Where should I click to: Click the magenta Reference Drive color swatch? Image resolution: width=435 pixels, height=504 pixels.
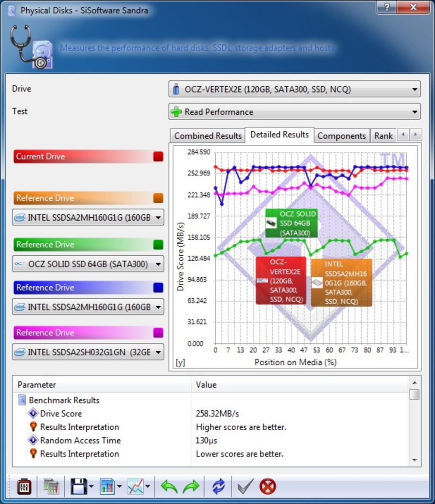point(158,332)
